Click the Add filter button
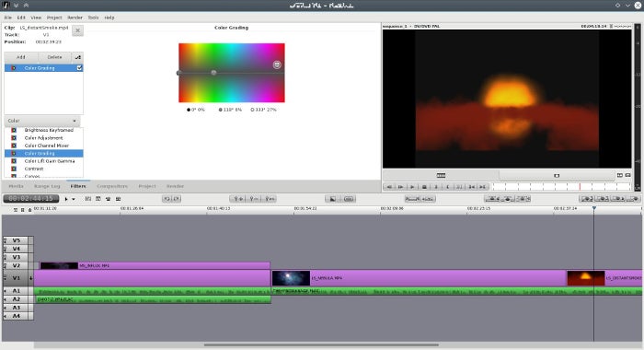The width and height of the screenshot is (644, 350). [x=21, y=57]
